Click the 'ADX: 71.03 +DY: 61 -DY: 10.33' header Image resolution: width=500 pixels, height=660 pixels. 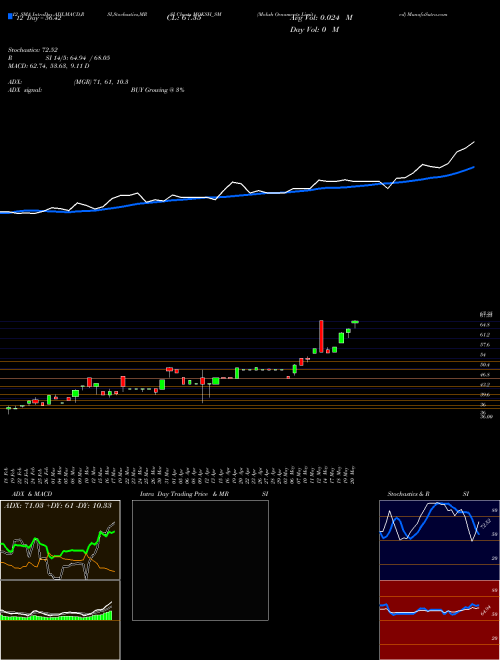58,506
